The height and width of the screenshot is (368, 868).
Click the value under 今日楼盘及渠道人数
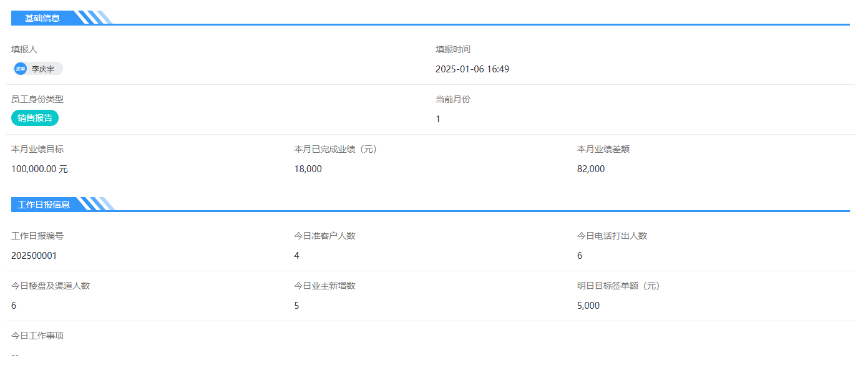(14, 306)
